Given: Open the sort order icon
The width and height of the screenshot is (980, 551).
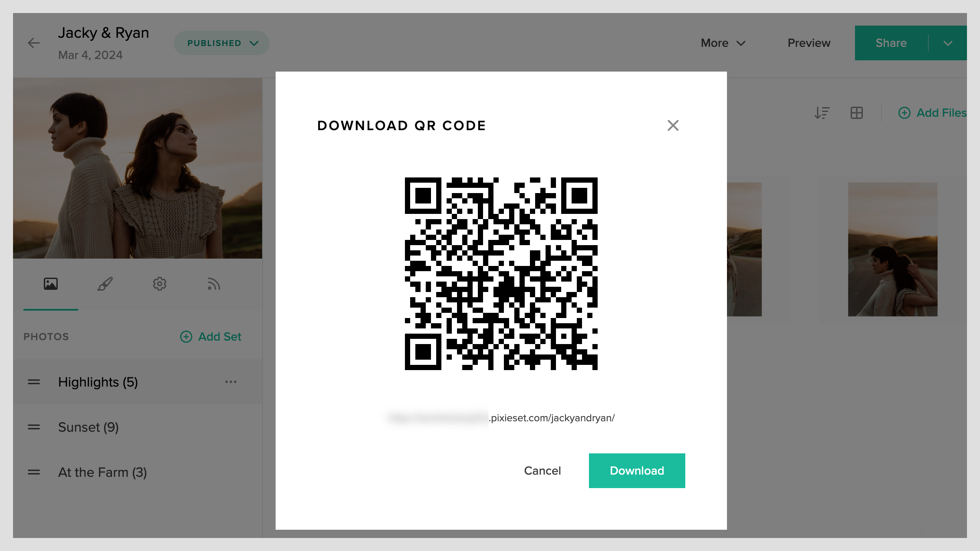Looking at the screenshot, I should pyautogui.click(x=822, y=113).
